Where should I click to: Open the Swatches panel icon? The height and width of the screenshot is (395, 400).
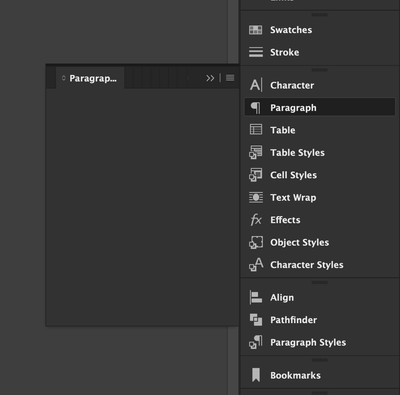(x=256, y=30)
